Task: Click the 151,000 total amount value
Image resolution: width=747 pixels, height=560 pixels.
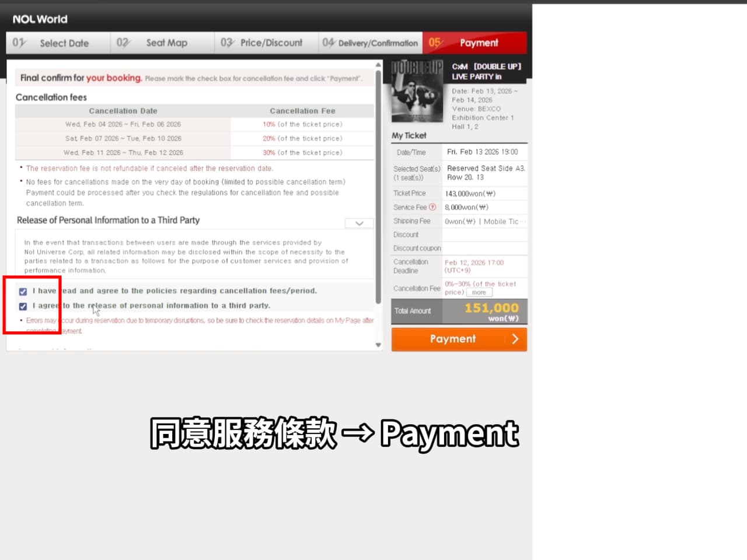Action: click(x=491, y=308)
